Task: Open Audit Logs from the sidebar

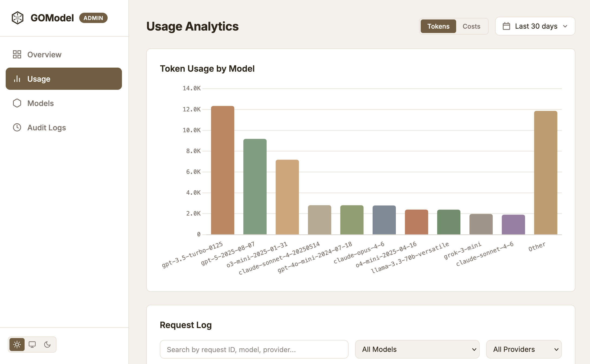Action: (x=46, y=127)
